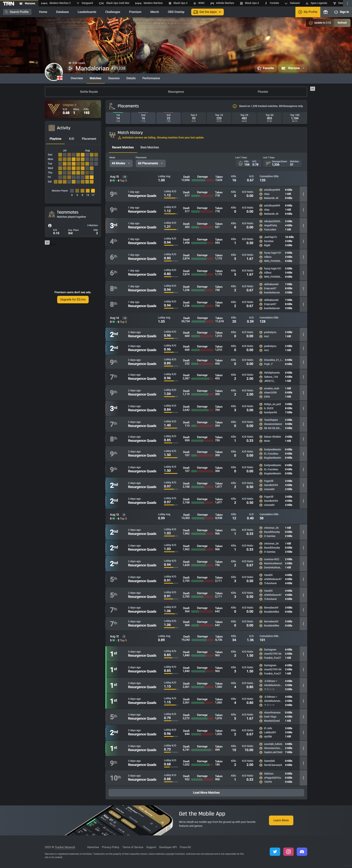
Task: Click the Search Profile field
Action: pos(17,12)
